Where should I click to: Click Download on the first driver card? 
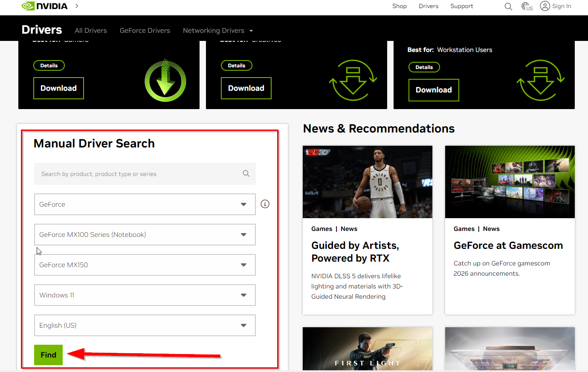pyautogui.click(x=58, y=88)
